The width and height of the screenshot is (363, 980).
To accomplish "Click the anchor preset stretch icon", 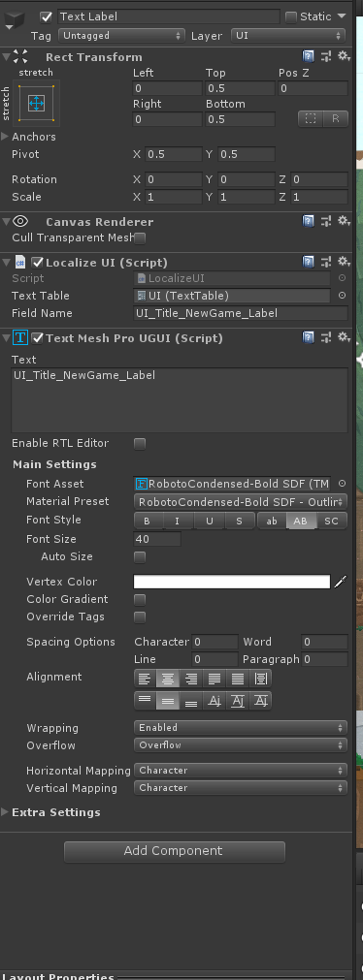I will click(x=36, y=103).
